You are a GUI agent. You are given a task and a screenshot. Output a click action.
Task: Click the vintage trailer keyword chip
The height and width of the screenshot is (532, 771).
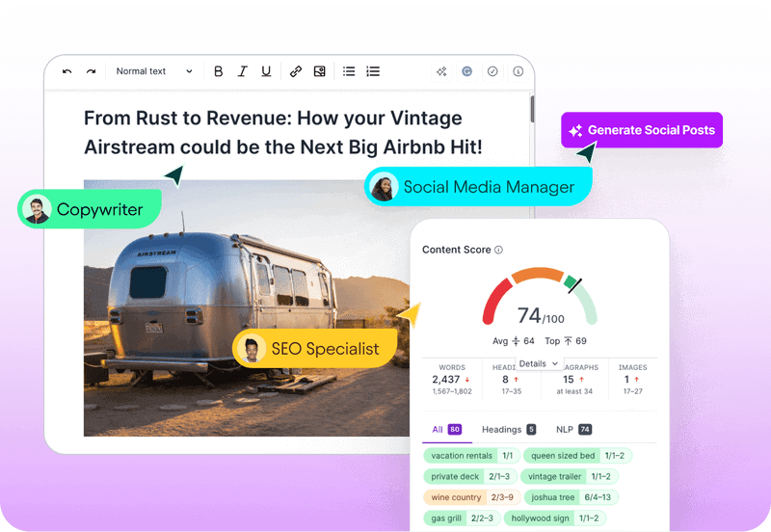pos(570,476)
